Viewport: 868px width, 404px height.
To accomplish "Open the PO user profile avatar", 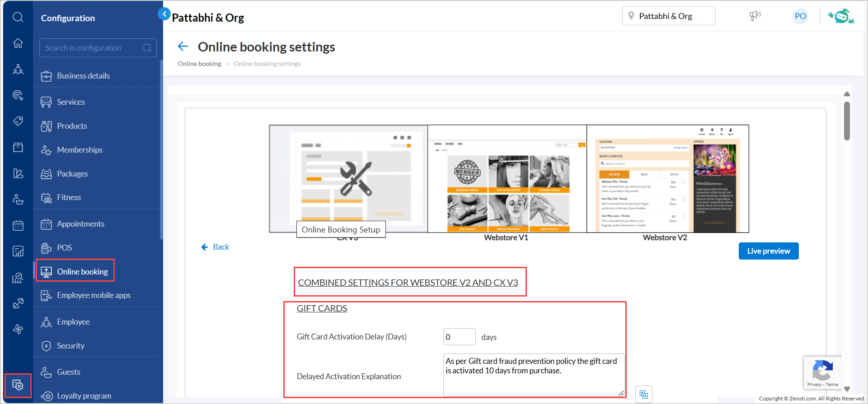I will coord(800,16).
